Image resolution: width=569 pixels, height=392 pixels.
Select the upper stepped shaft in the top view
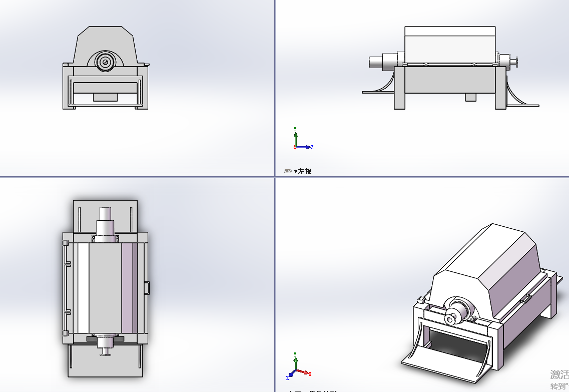pos(106,223)
